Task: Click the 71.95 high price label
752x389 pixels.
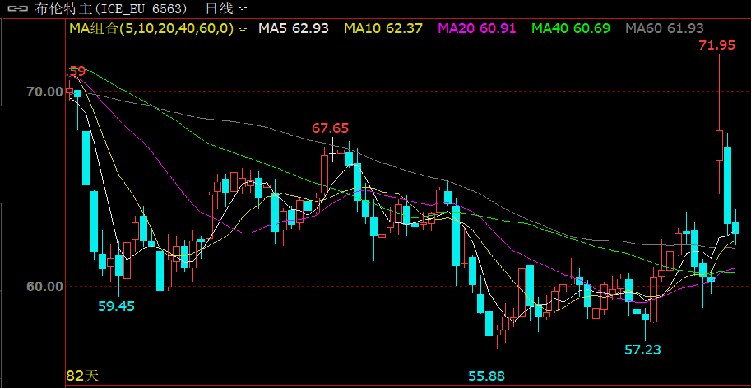Action: [x=717, y=46]
